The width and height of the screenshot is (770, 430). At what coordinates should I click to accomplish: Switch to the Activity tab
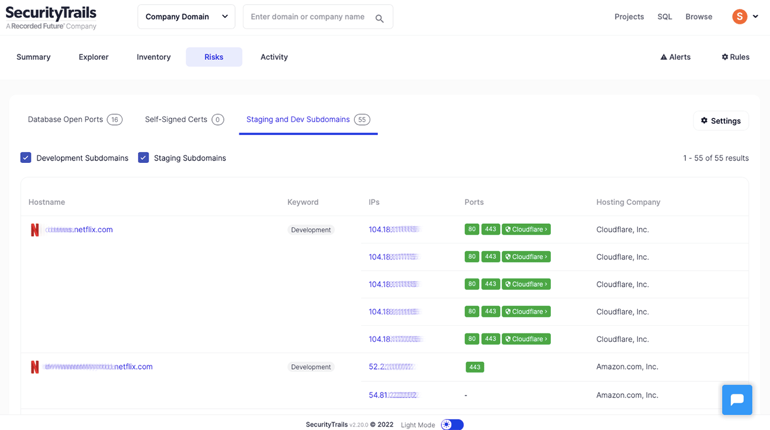[274, 57]
